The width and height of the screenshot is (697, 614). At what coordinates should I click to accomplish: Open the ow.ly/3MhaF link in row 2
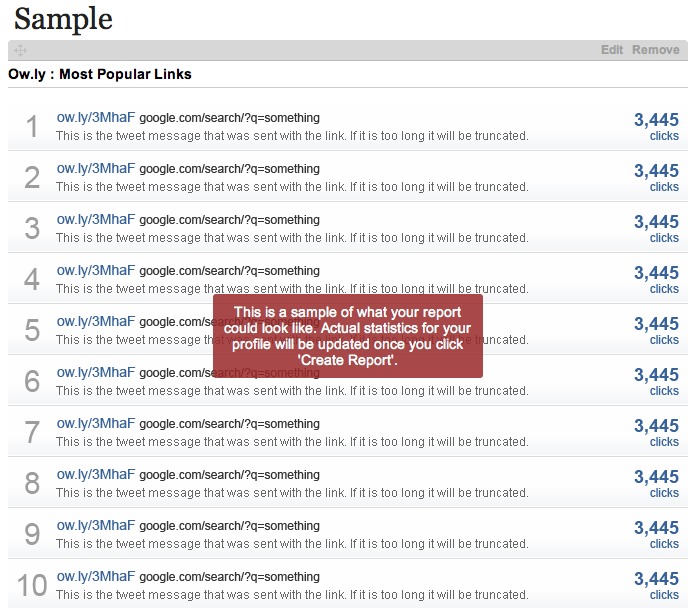pyautogui.click(x=95, y=169)
